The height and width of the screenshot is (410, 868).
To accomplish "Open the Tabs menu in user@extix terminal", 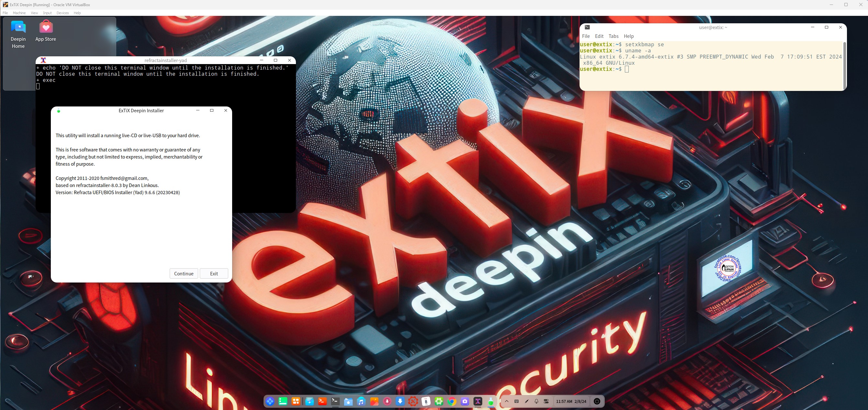I will [614, 36].
